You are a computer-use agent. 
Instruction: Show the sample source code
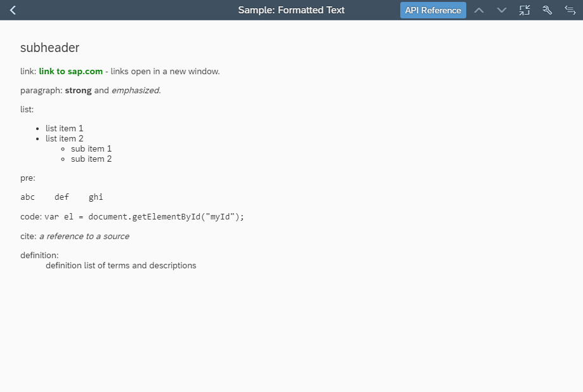(570, 10)
